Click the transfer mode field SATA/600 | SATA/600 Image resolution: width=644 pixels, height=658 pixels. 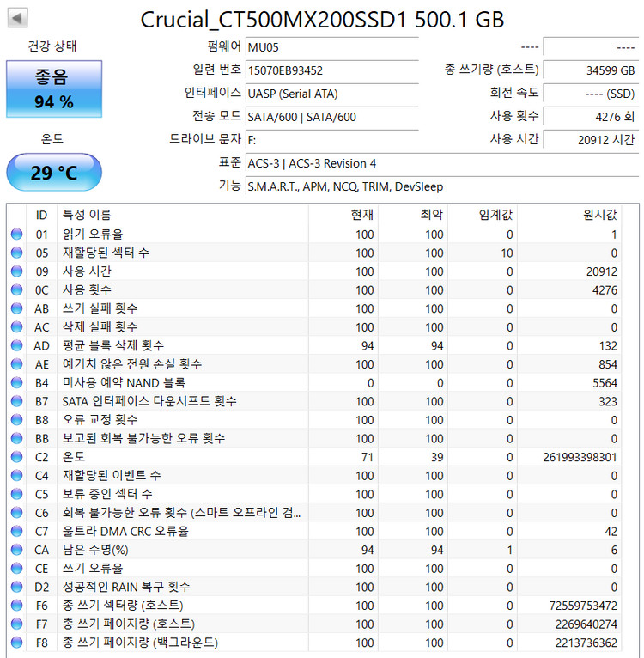coord(331,117)
